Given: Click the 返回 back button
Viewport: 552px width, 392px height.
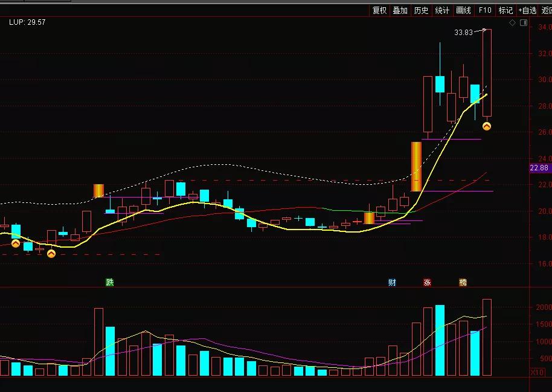Looking at the screenshot, I should [x=546, y=10].
